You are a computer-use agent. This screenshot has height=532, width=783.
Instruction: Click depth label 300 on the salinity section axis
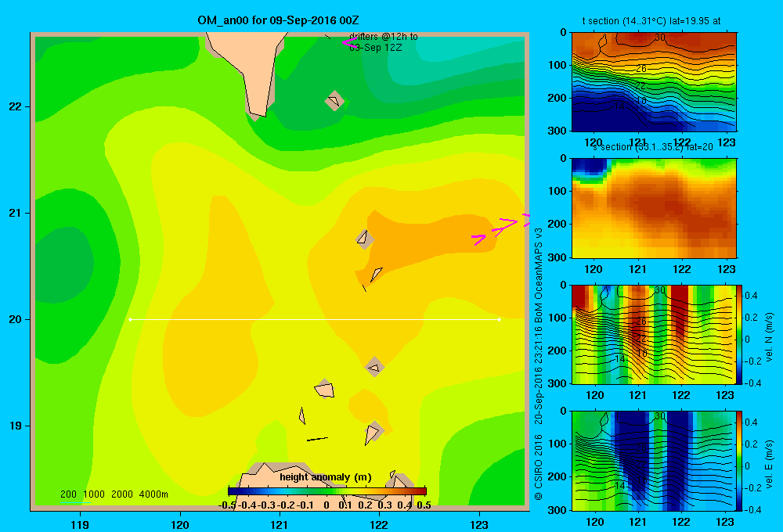(x=557, y=257)
